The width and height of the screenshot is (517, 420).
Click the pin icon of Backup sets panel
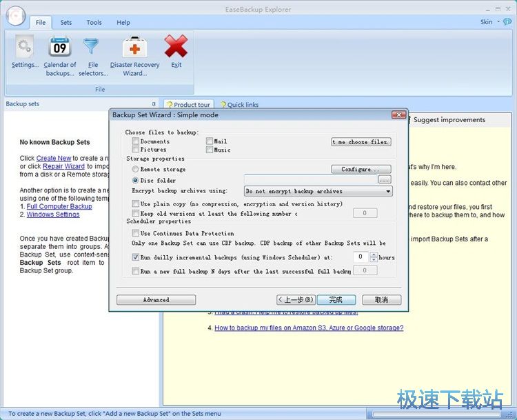coord(154,104)
